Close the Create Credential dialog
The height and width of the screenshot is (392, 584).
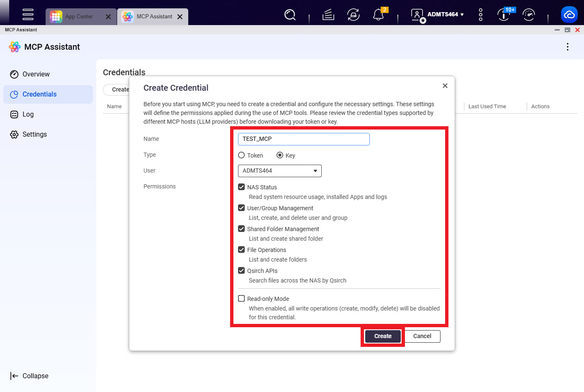point(445,86)
